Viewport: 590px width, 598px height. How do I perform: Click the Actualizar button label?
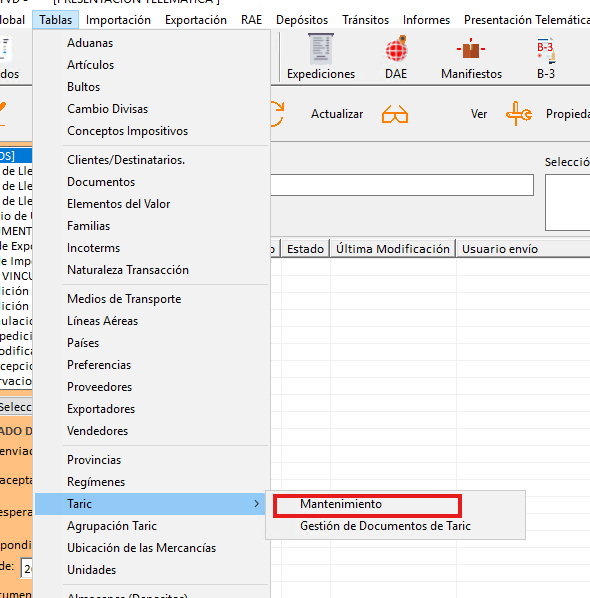[337, 114]
